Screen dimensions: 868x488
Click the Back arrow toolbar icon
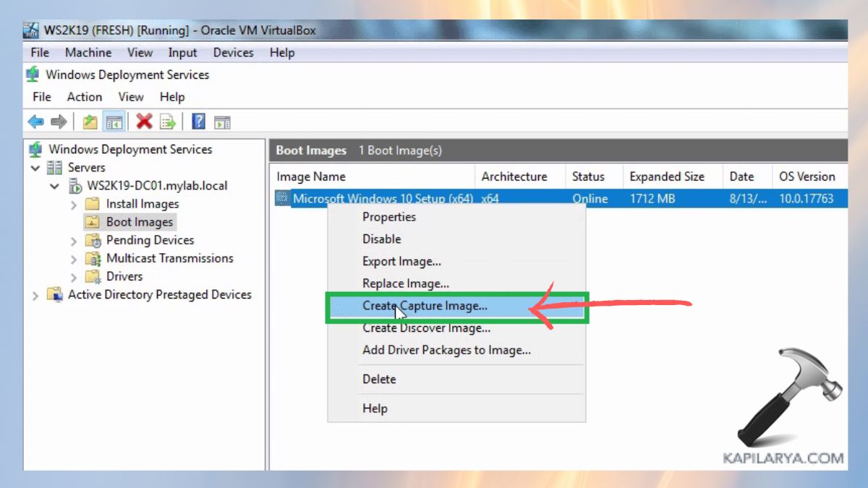35,121
